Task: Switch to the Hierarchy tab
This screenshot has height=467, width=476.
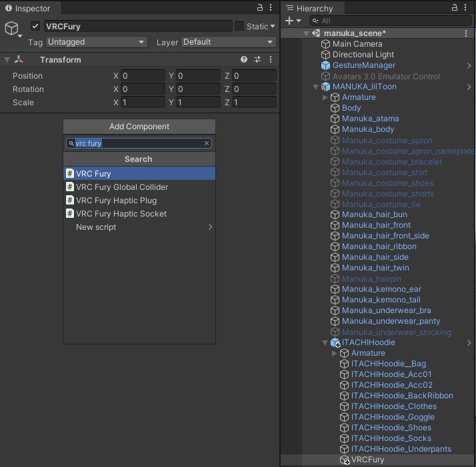Action: click(313, 8)
